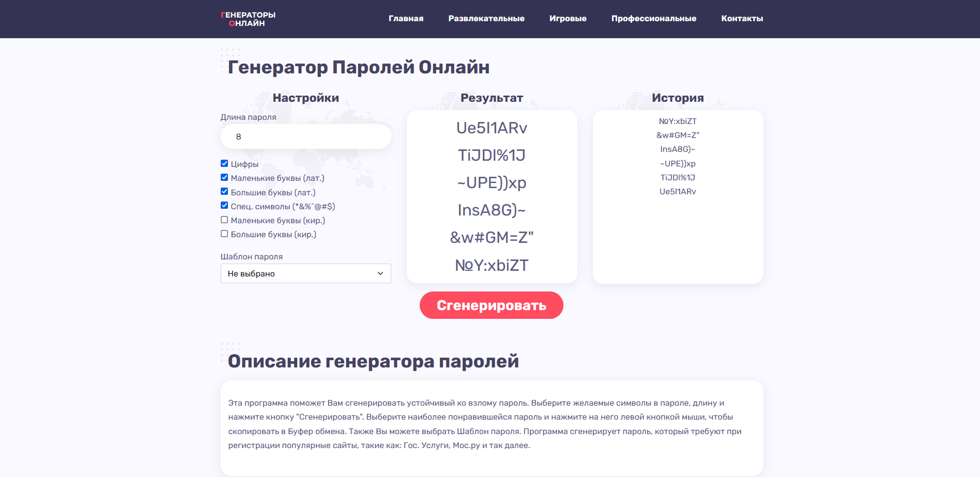
Task: Copy result password №Y:xbiZT
Action: (492, 265)
